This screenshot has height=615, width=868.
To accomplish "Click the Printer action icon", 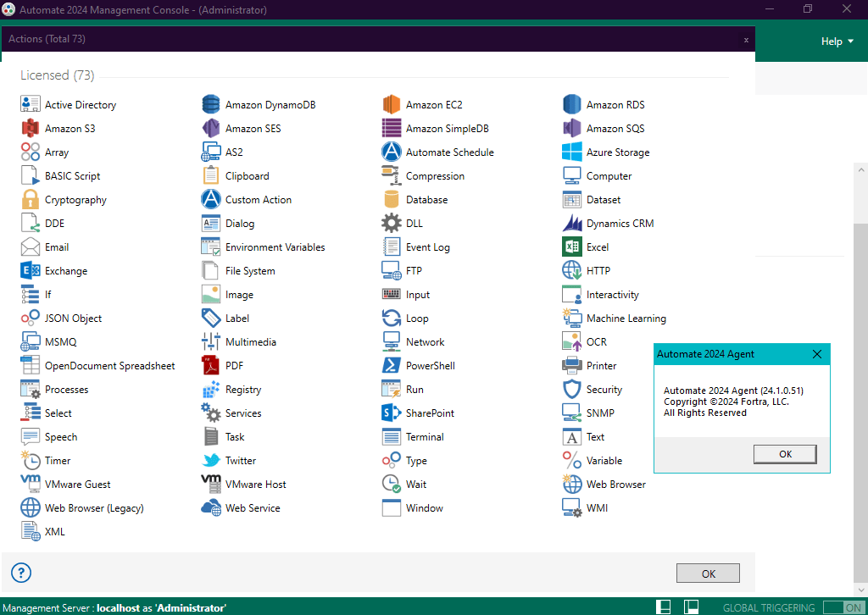I will (572, 365).
